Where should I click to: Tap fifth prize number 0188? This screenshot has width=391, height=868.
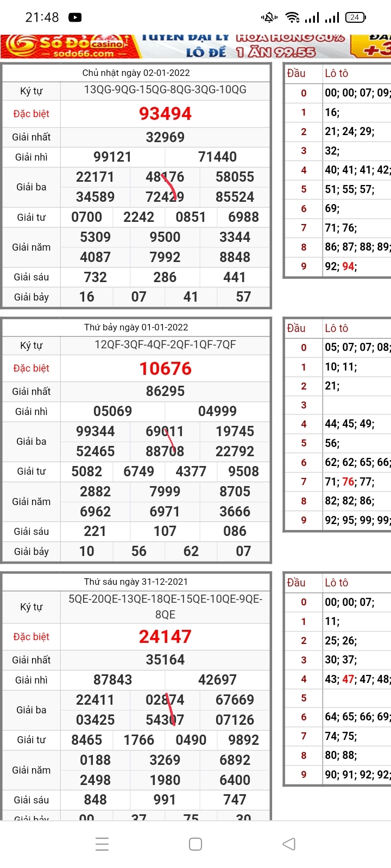(x=95, y=760)
